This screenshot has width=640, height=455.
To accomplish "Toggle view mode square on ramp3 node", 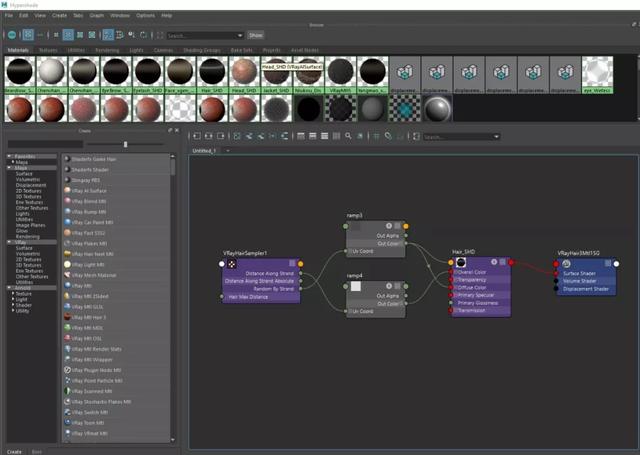I will [397, 226].
